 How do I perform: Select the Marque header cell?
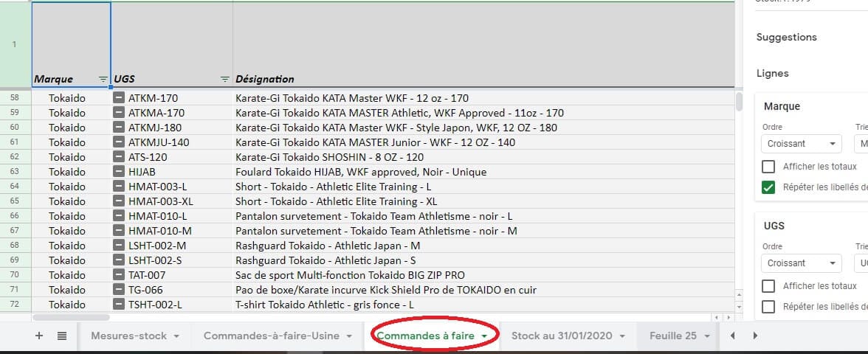[71, 45]
